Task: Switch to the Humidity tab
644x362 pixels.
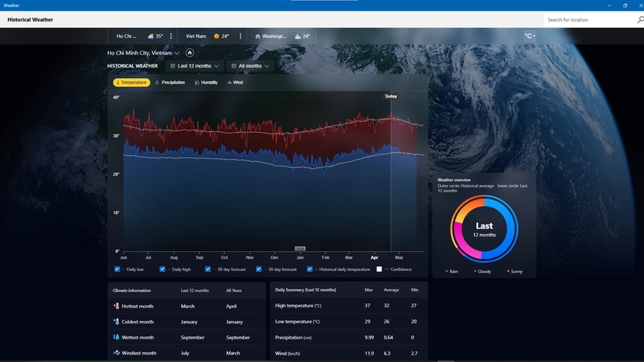Action: [206, 83]
